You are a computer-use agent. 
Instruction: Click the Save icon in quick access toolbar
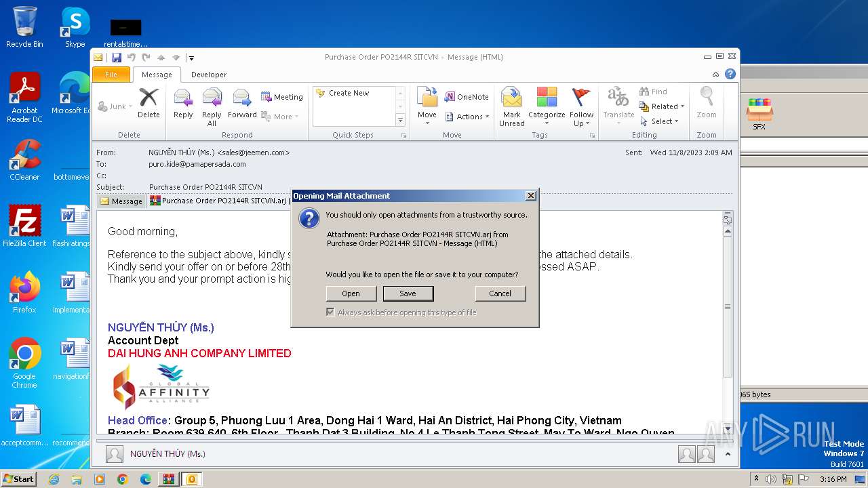coord(117,58)
